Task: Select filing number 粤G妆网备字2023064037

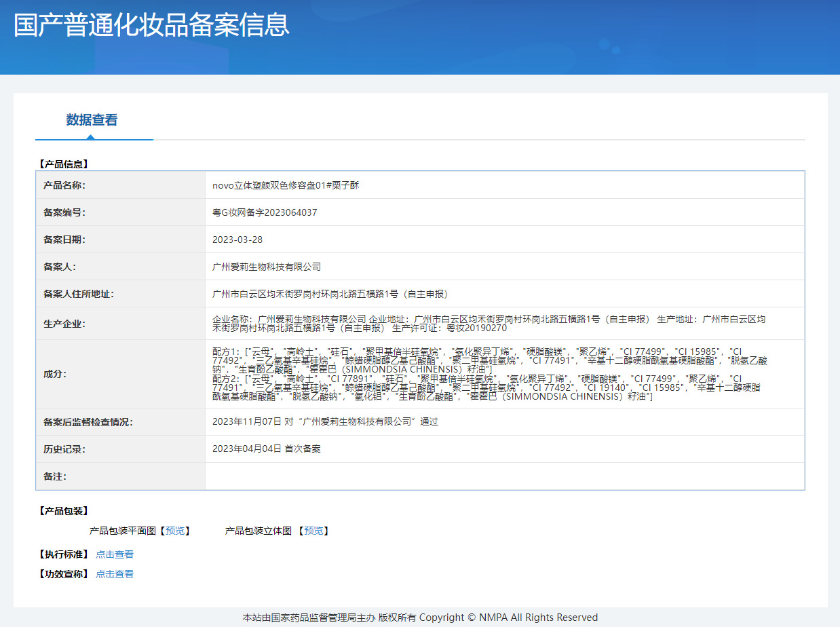Action: click(x=265, y=212)
